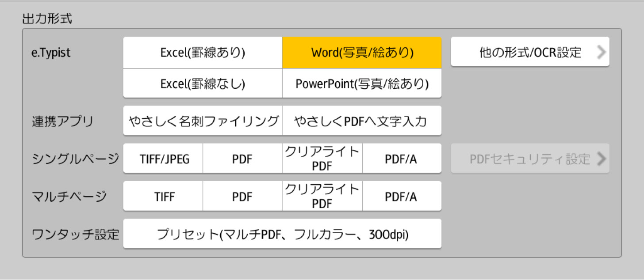This screenshot has width=644, height=280.
Task: Apply the プリセット(マルチPDF、フルカラー、300dpi) one-touch setting
Action: click(282, 234)
